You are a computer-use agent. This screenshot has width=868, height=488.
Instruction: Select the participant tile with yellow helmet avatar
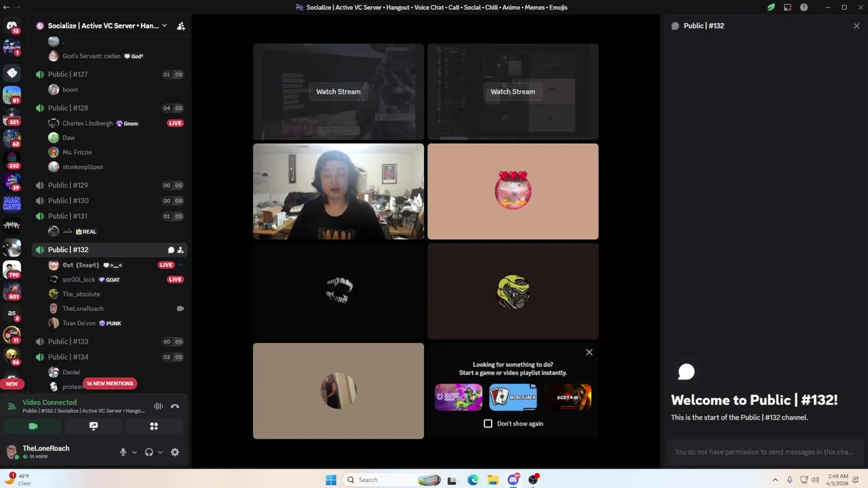pyautogui.click(x=513, y=291)
